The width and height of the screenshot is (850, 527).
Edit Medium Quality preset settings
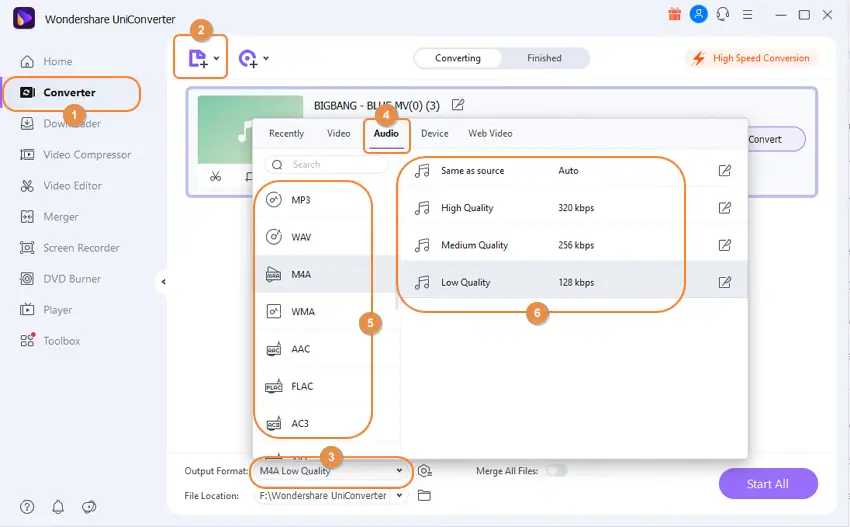[724, 245]
